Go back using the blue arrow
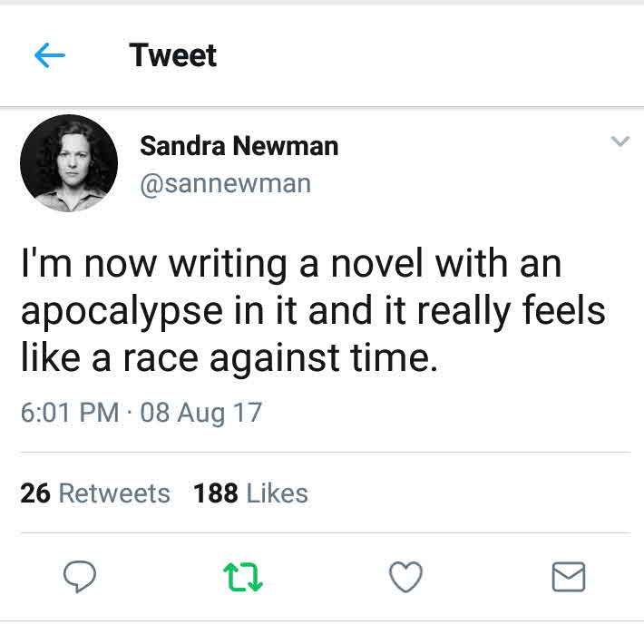Viewport: 644px width, 644px height. point(50,56)
